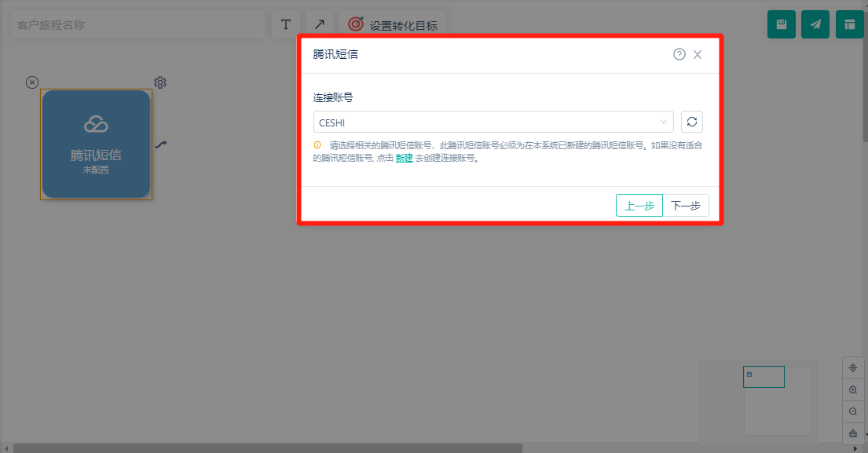Open the template layout icon
868x453 pixels.
(849, 24)
